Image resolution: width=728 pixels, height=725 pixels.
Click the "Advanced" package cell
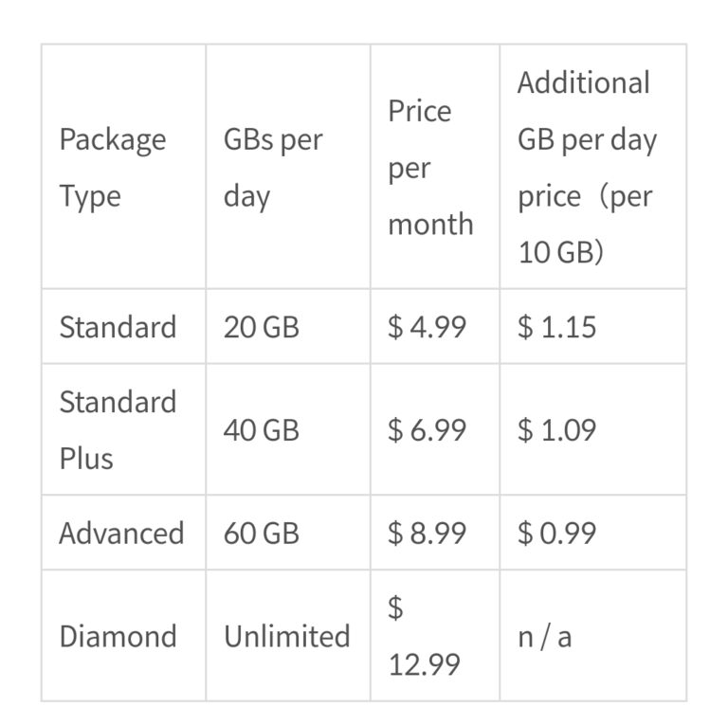point(121,533)
